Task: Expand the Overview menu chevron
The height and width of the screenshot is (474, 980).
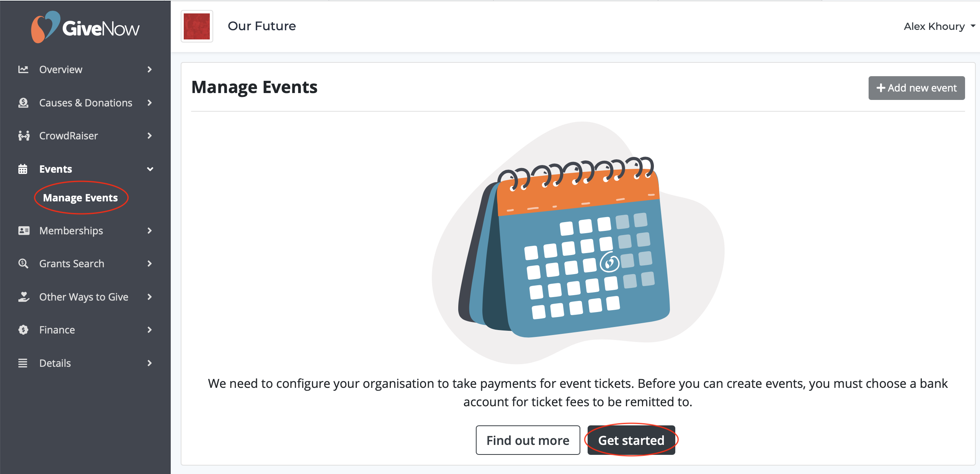Action: [150, 69]
